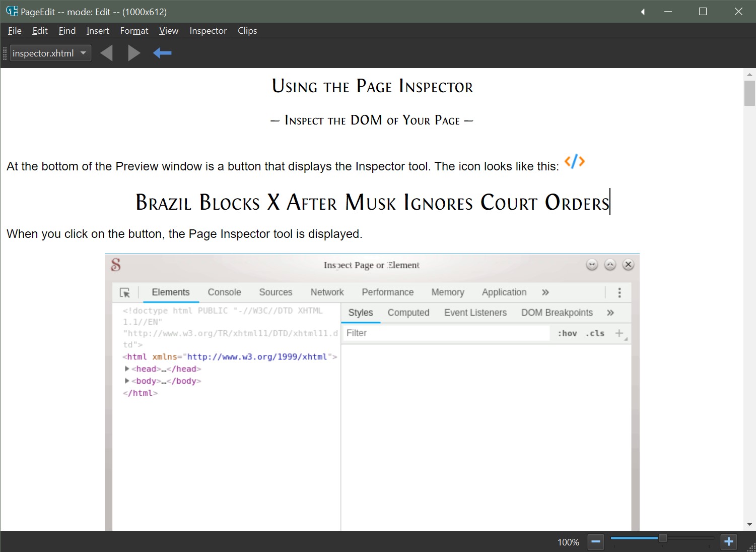Click the add style rule plus icon
Viewport: 756px width, 552px height.
[x=620, y=333]
